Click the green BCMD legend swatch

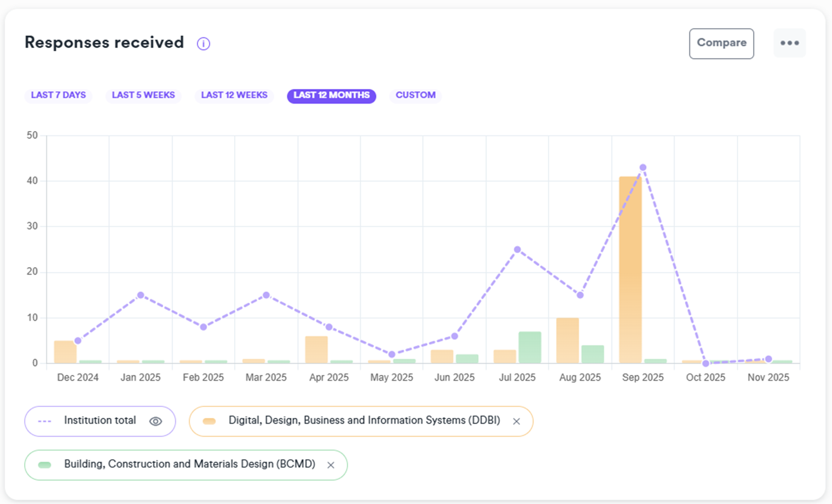pyautogui.click(x=45, y=465)
